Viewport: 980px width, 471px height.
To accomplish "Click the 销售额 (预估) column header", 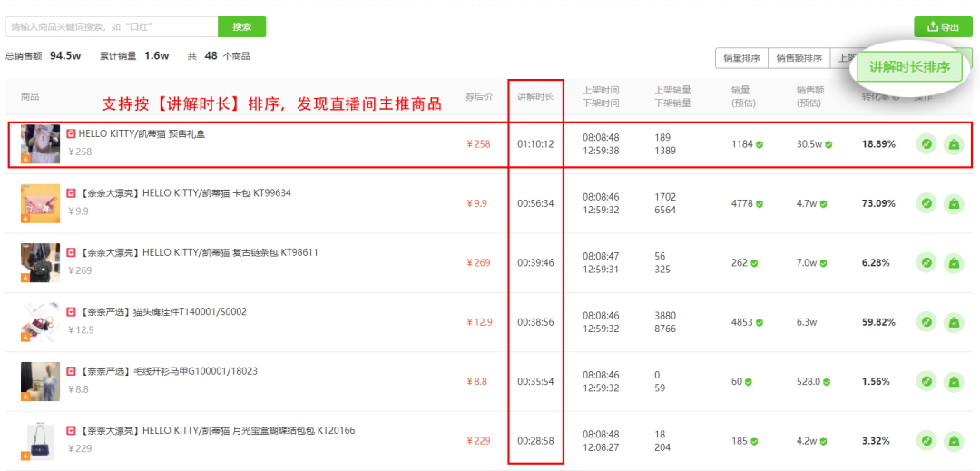I will point(809,97).
